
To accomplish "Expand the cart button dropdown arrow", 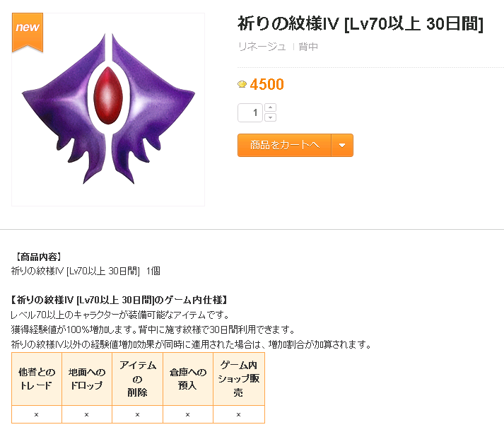I will [x=342, y=145].
